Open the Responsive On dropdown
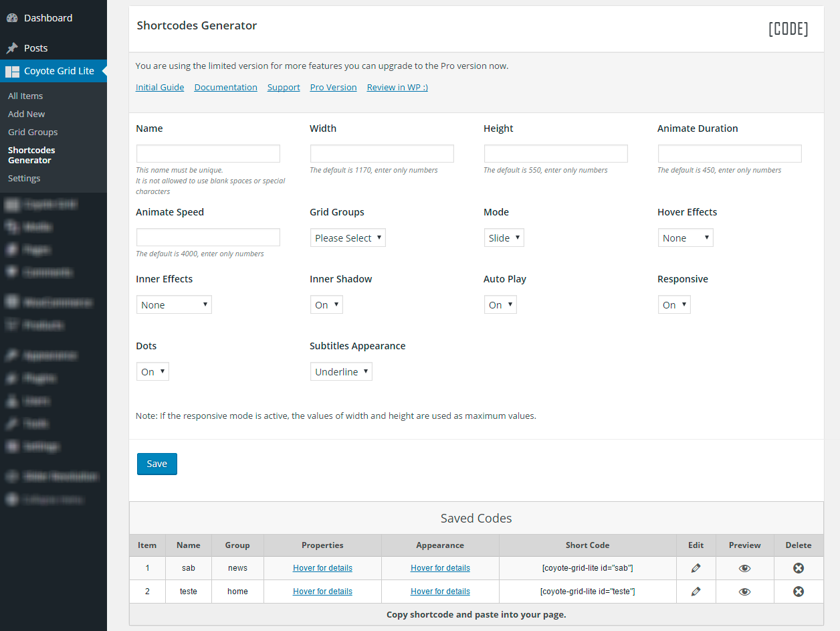 pos(674,305)
